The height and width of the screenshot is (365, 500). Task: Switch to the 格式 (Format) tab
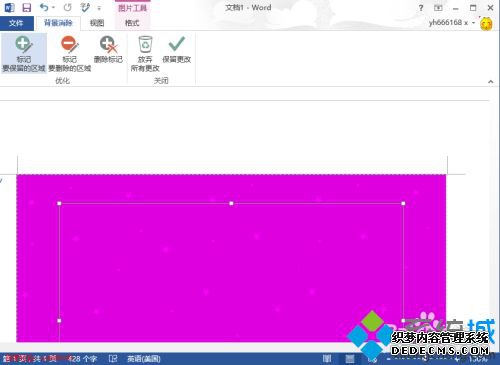point(132,23)
